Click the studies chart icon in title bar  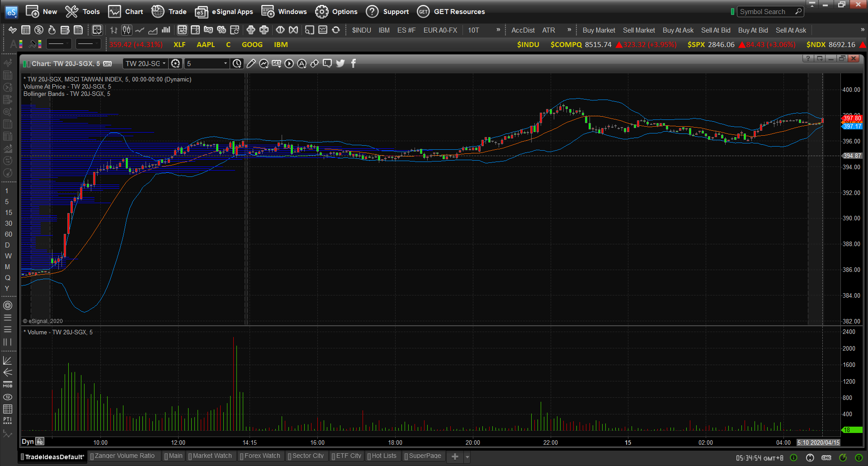tap(264, 64)
